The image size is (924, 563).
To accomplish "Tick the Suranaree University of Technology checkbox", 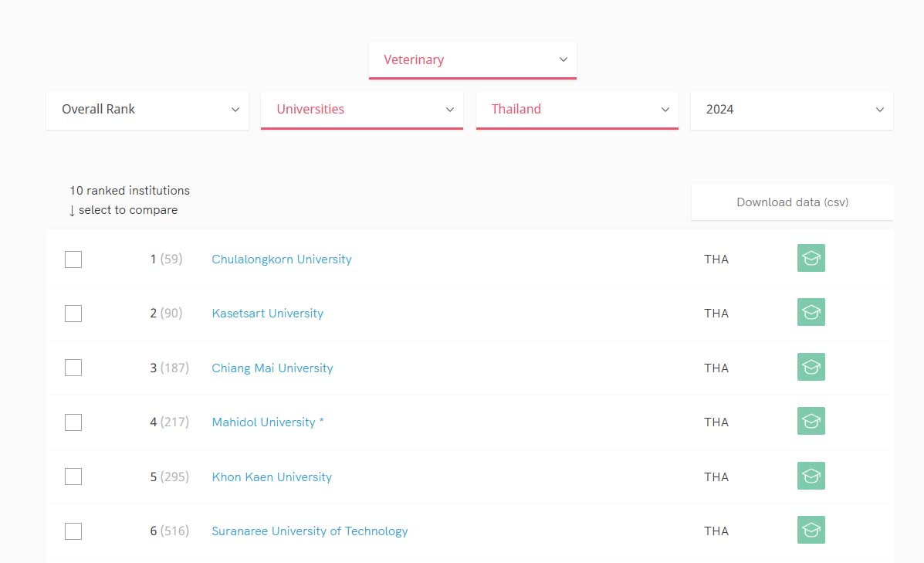I will tap(73, 531).
